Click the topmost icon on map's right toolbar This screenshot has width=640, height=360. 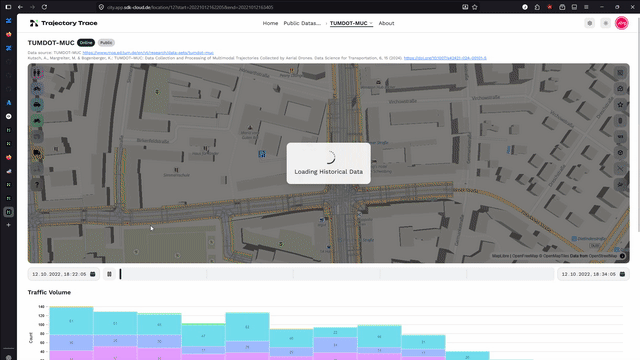(620, 73)
